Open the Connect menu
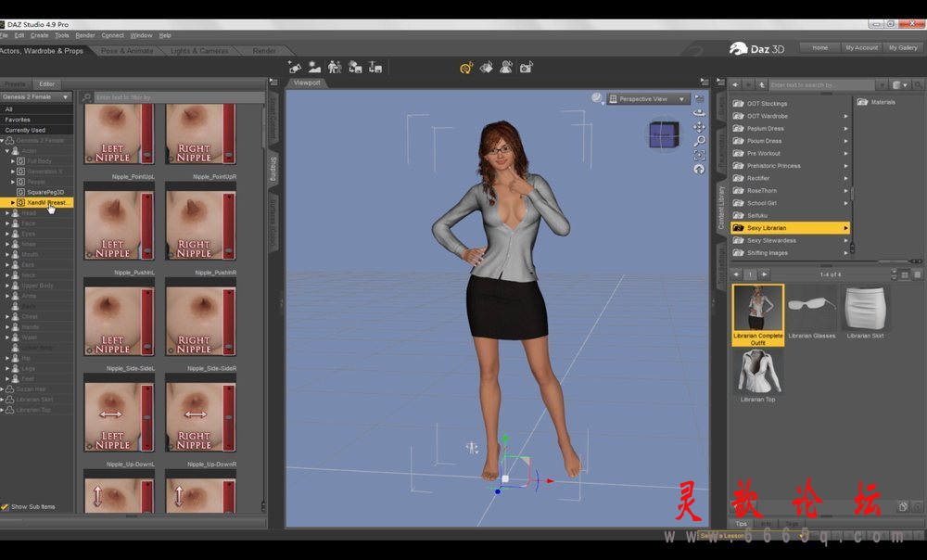The image size is (927, 560). [x=112, y=35]
